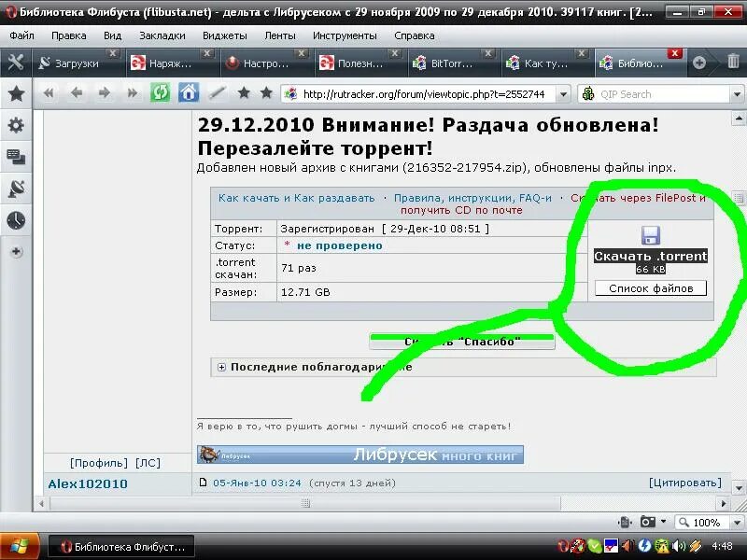Open the Файл menu
The height and width of the screenshot is (560, 747).
[21, 35]
